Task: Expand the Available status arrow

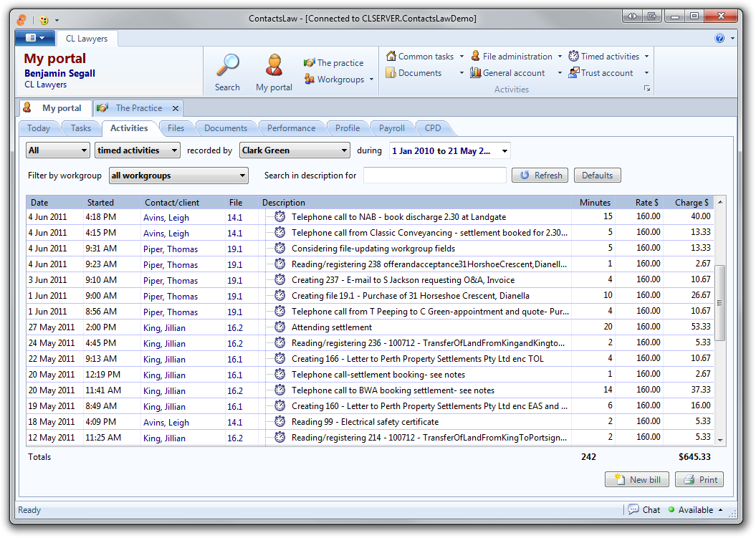Action: [720, 509]
